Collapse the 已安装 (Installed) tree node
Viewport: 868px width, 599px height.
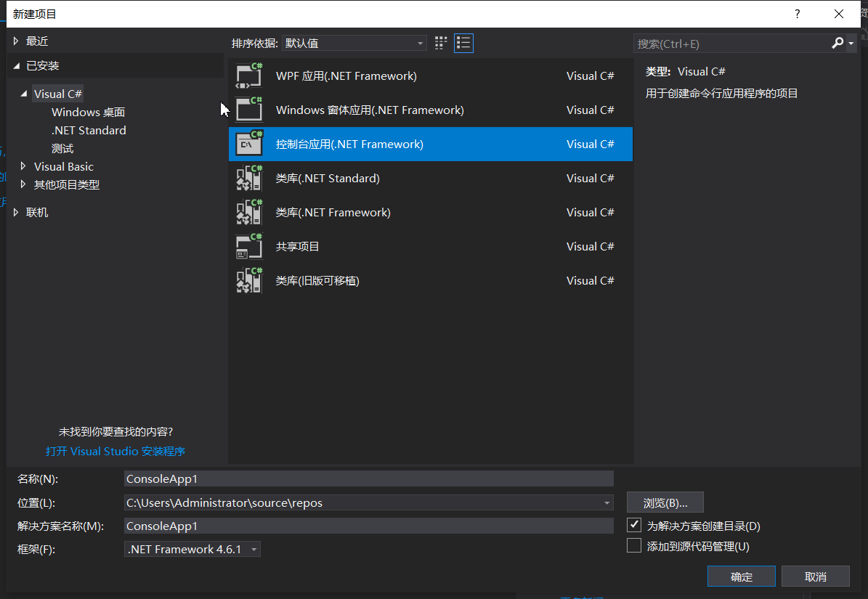tap(16, 66)
